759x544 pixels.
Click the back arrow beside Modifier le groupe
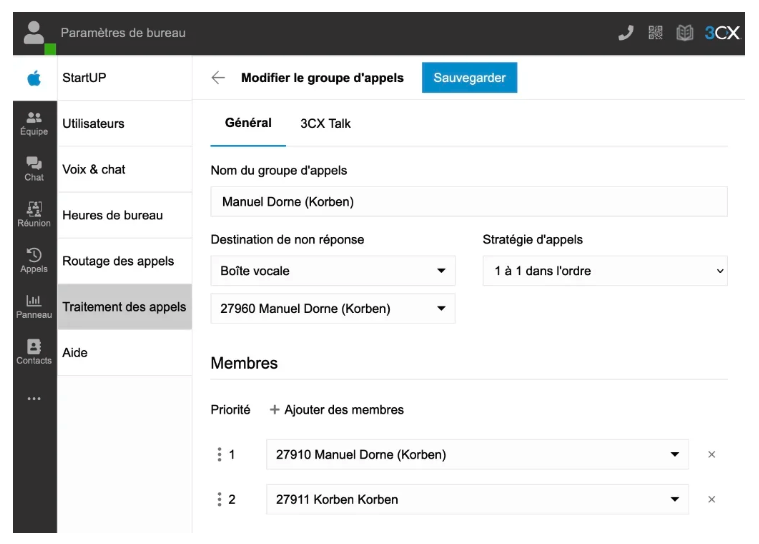point(218,78)
